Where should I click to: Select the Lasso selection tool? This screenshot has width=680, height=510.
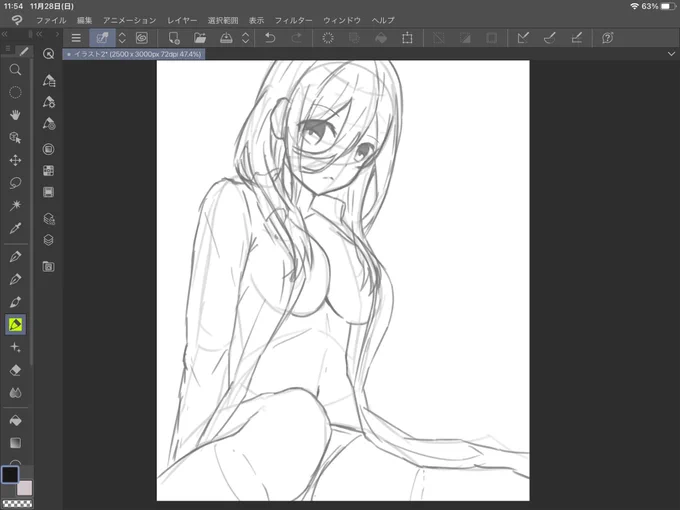(15, 183)
